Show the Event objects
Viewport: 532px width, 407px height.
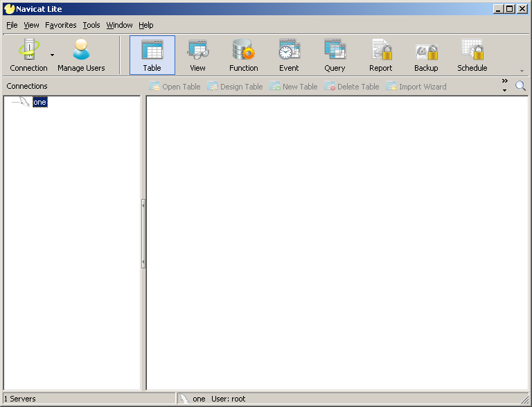289,55
